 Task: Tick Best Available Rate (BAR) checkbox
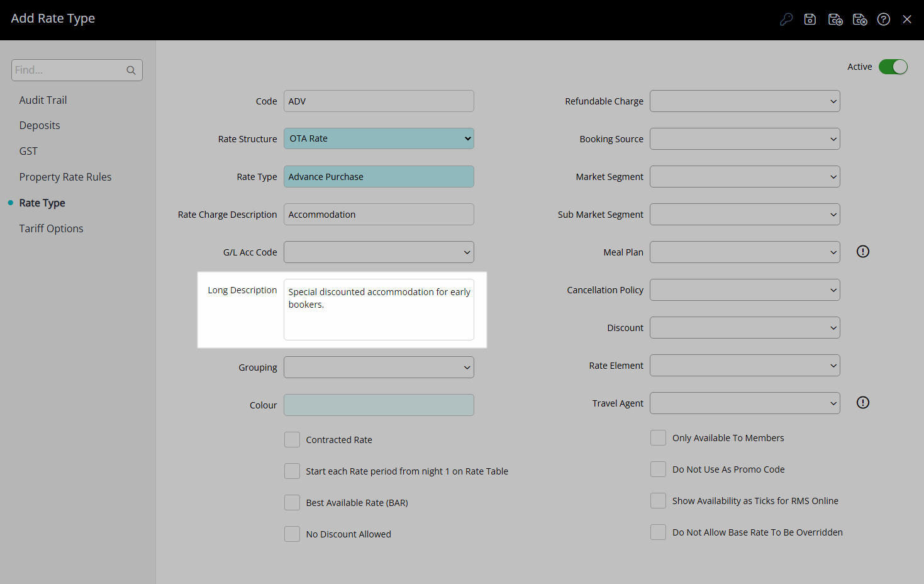[x=292, y=503]
